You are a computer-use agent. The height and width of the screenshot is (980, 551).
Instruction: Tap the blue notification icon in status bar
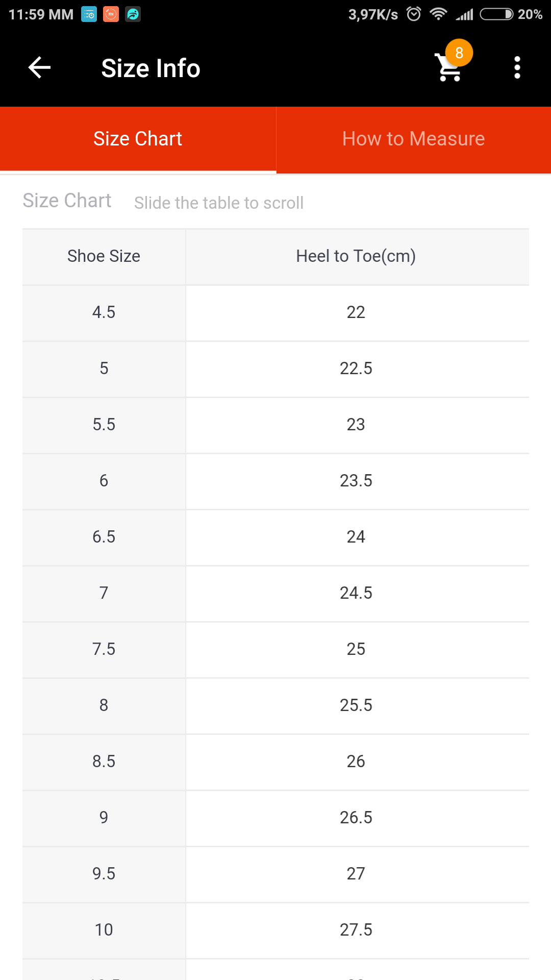click(89, 14)
